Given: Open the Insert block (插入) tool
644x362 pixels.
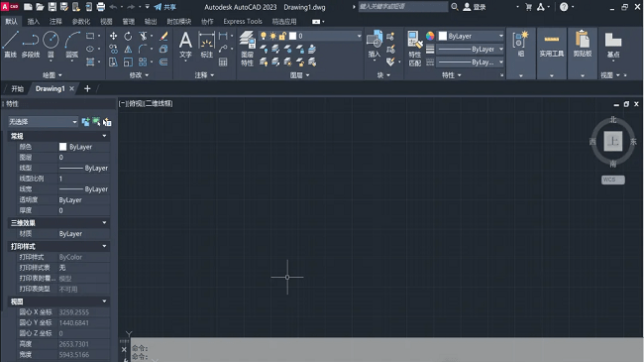Looking at the screenshot, I should tap(375, 45).
